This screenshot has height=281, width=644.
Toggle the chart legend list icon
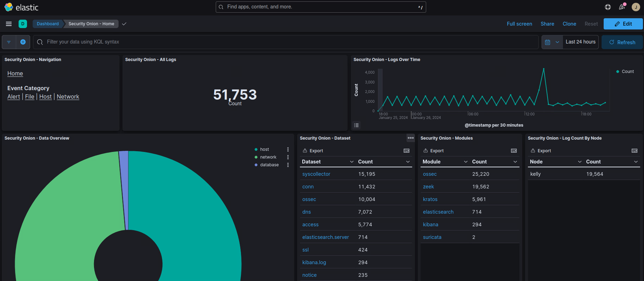(x=356, y=125)
